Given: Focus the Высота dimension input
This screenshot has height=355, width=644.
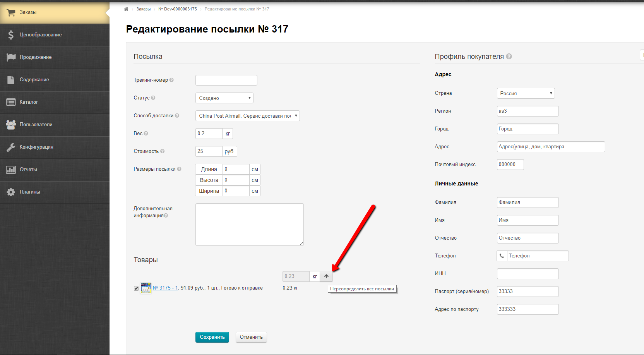Looking at the screenshot, I should click(236, 180).
